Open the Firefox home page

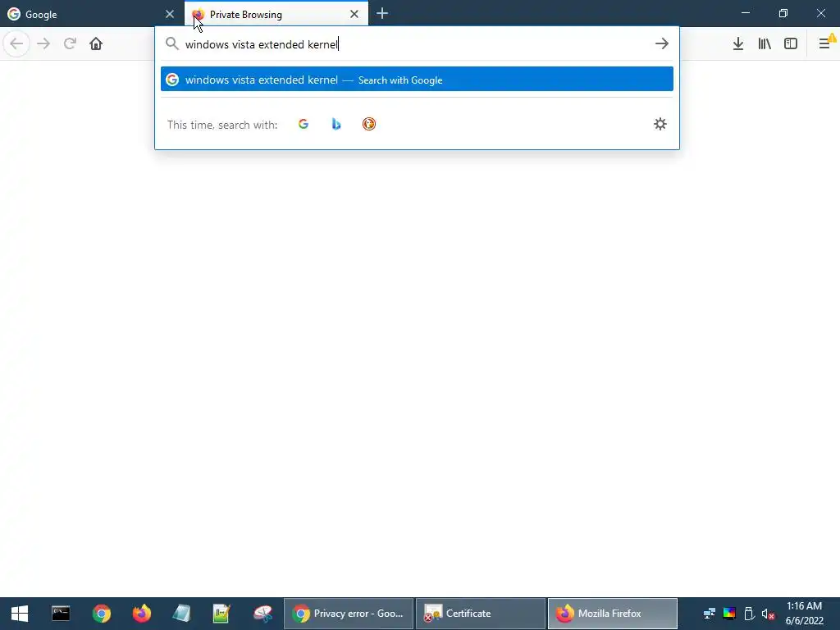click(x=96, y=43)
